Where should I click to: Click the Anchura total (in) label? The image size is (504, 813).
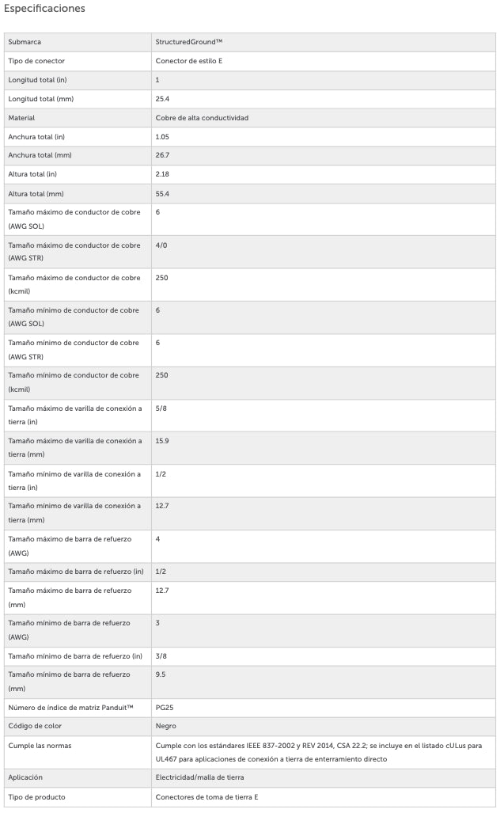point(36,137)
